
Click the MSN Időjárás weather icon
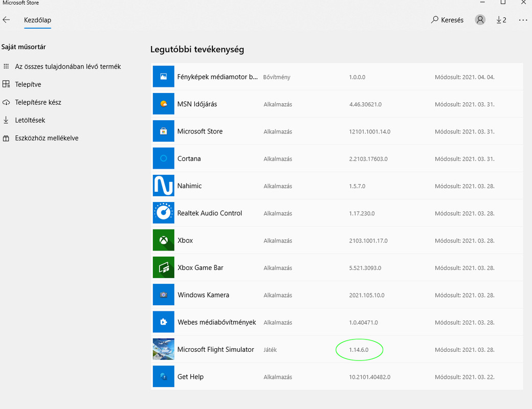pos(164,104)
